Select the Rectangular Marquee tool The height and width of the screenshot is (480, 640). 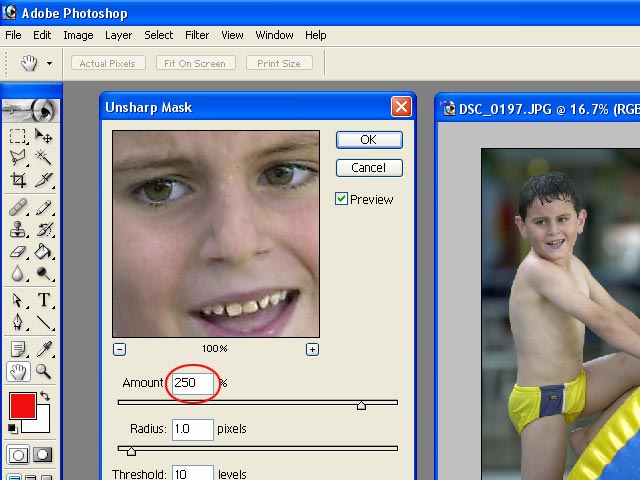(18, 136)
